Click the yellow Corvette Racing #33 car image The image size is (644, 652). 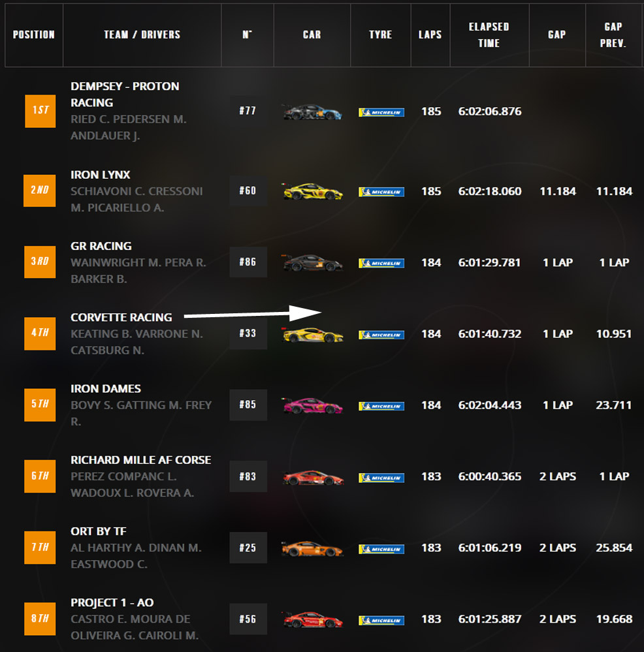(x=312, y=334)
